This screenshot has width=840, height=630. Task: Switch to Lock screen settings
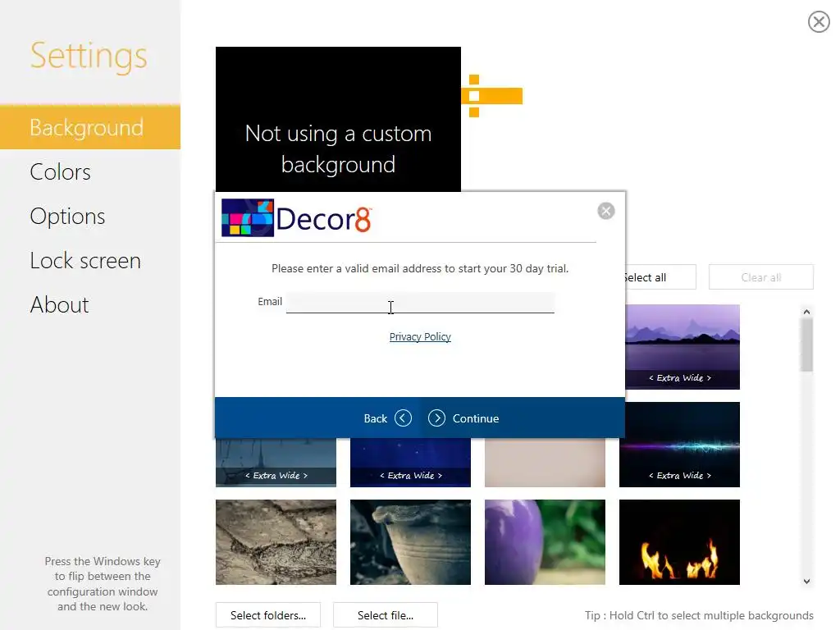(x=85, y=261)
